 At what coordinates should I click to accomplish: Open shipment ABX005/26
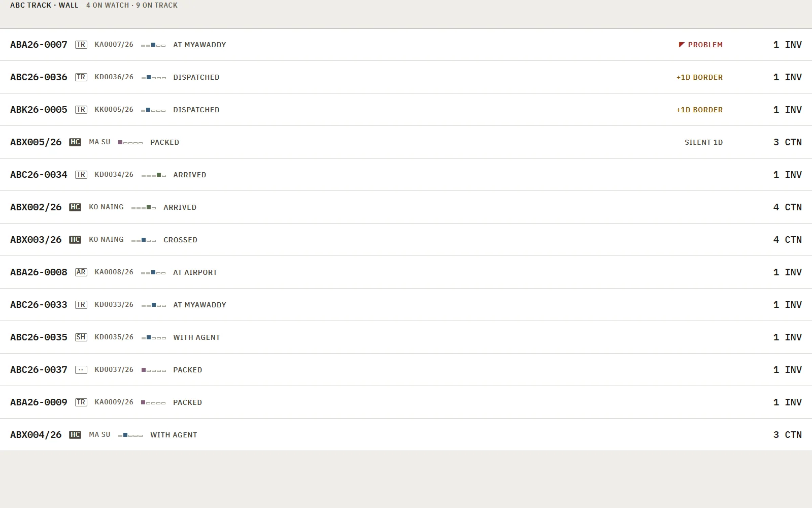coord(406,142)
